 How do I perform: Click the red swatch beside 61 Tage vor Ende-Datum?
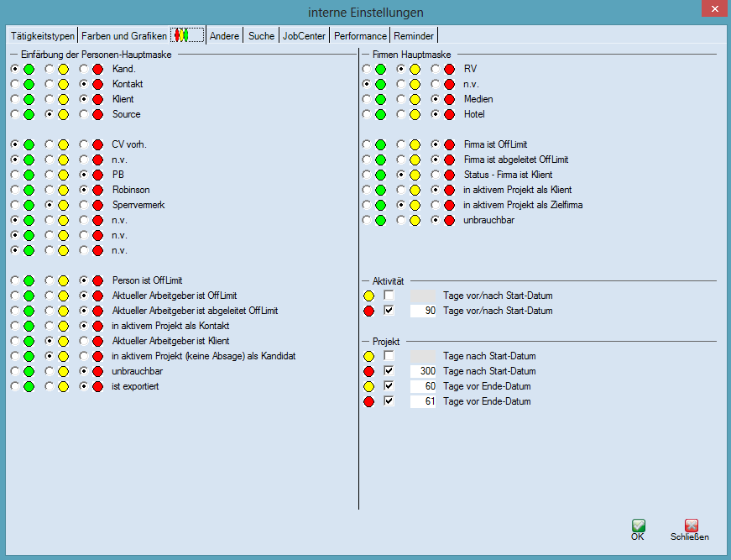pyautogui.click(x=368, y=401)
